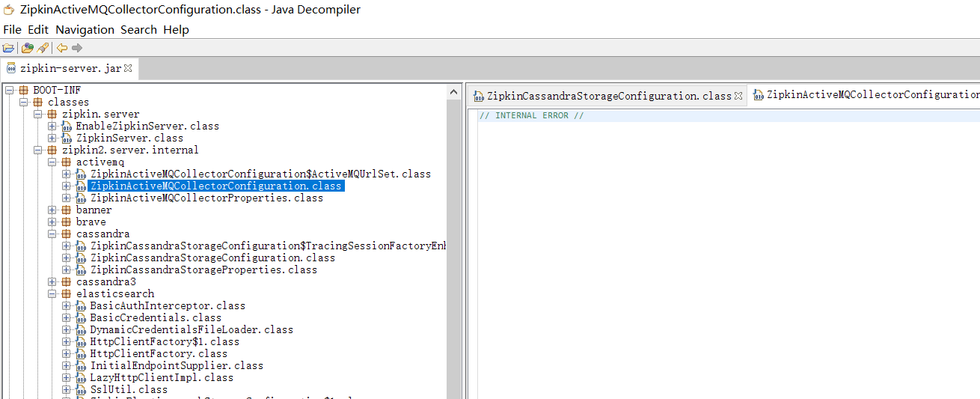Select BasicCredentials.class in tree
Image resolution: width=980 pixels, height=399 pixels.
(x=156, y=317)
